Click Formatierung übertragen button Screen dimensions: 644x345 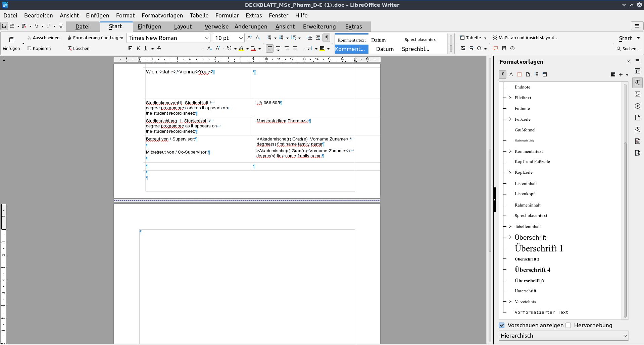click(95, 38)
